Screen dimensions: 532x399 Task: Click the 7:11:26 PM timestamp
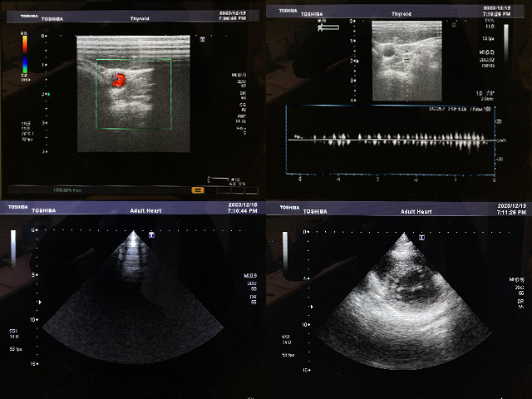(511, 212)
